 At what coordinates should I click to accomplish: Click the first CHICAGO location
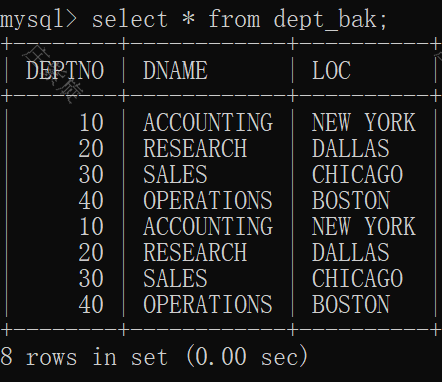click(x=357, y=174)
